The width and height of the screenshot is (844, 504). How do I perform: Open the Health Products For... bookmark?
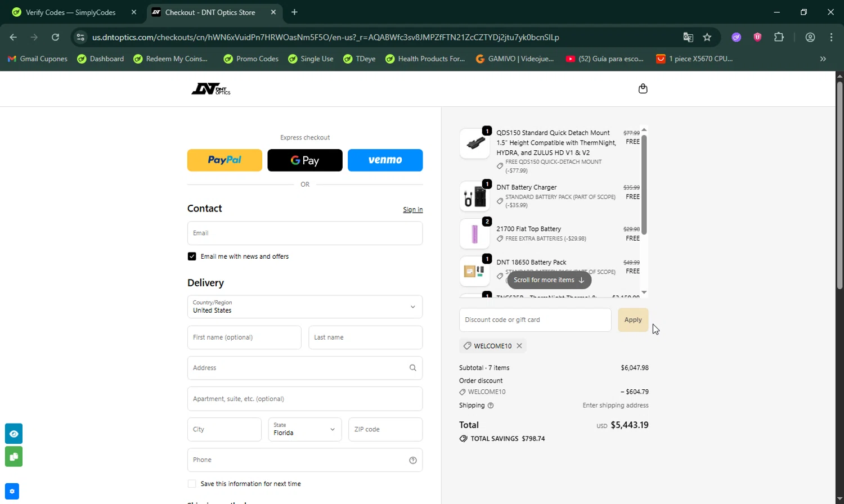pos(425,58)
